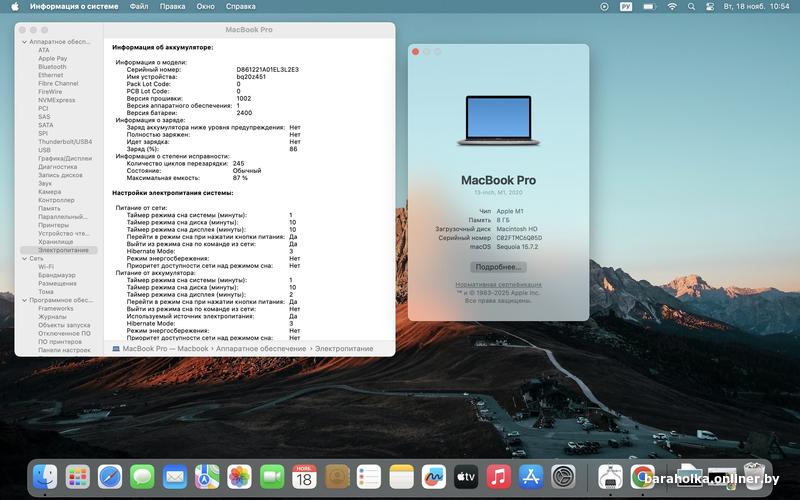The height and width of the screenshot is (500, 800).
Task: Open the Нормативная сертификация link
Action: point(497,285)
